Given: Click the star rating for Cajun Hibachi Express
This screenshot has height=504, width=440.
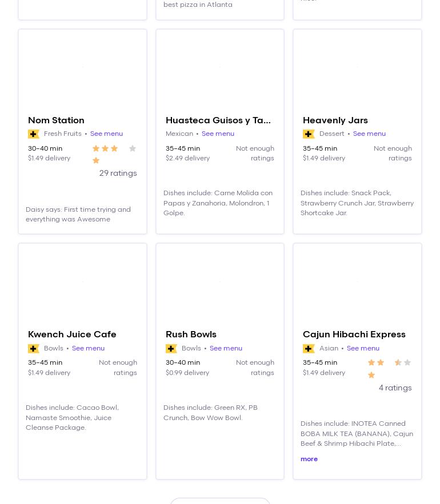Looking at the screenshot, I should click(389, 368).
